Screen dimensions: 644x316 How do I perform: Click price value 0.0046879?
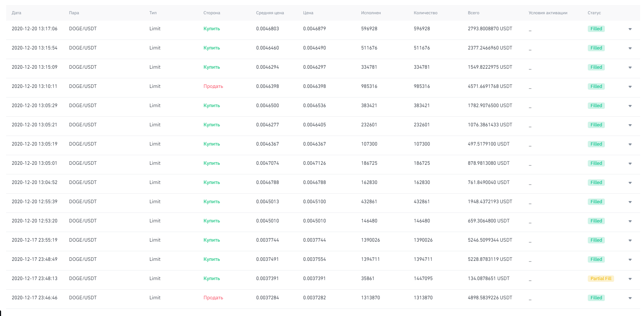(315, 29)
